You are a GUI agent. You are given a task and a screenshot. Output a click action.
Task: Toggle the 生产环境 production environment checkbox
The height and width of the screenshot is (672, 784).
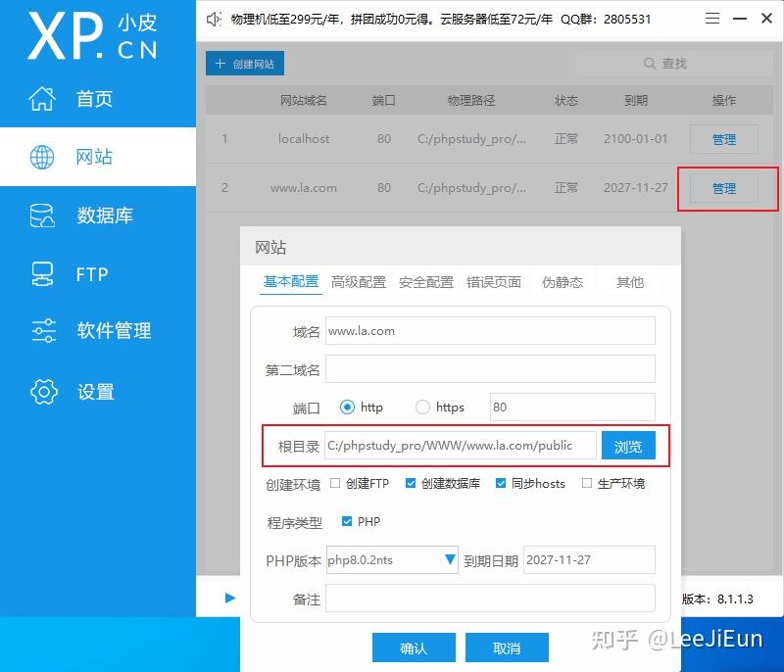tap(588, 483)
